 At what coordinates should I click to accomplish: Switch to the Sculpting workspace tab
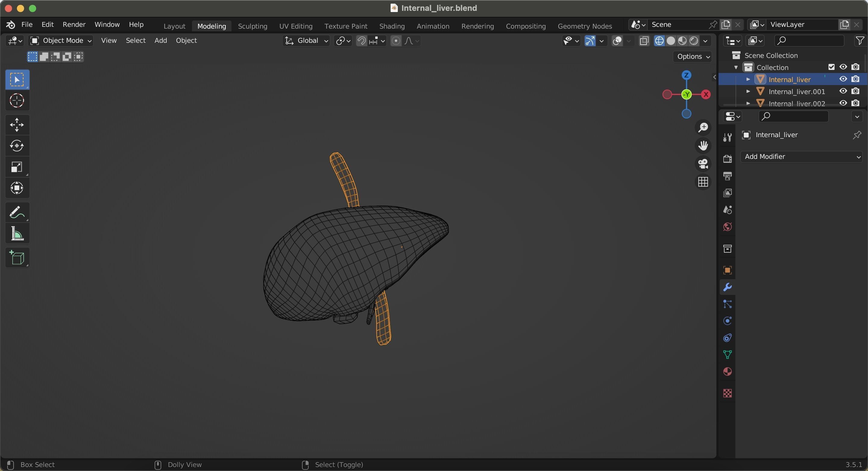coord(252,26)
